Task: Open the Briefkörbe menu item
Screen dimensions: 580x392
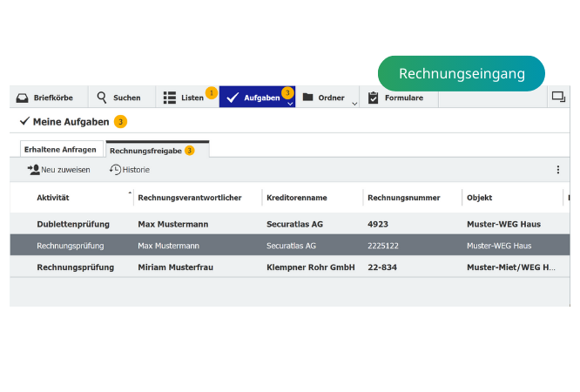Action: pos(49,98)
